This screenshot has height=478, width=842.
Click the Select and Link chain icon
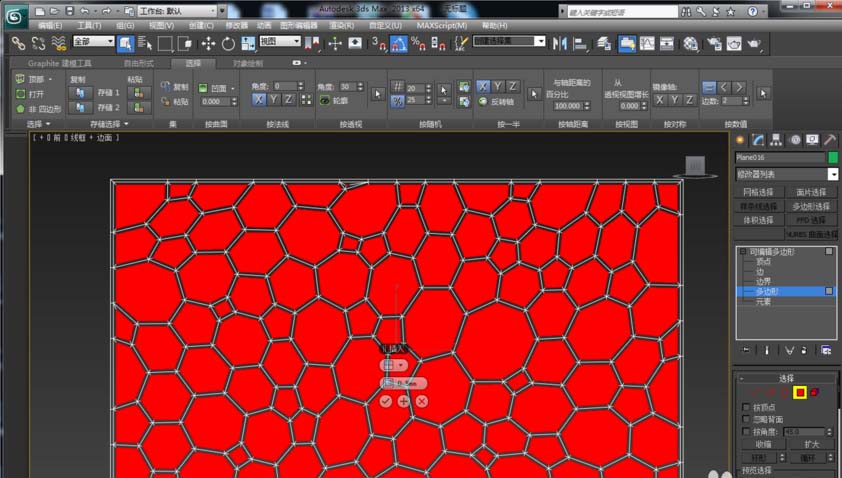[x=18, y=43]
